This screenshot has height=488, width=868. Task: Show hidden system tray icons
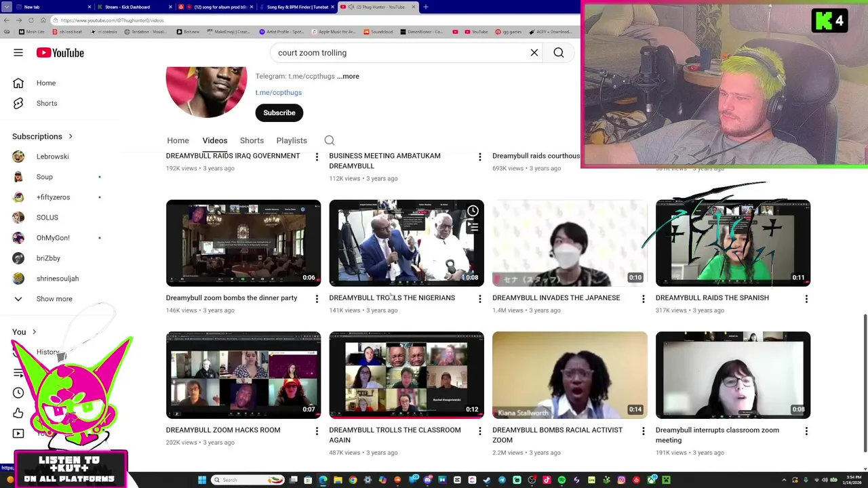(x=785, y=480)
